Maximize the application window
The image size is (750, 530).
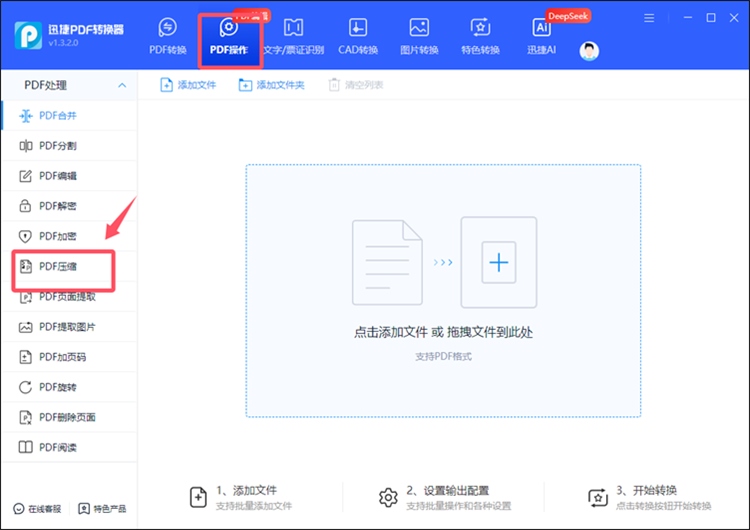tap(711, 18)
